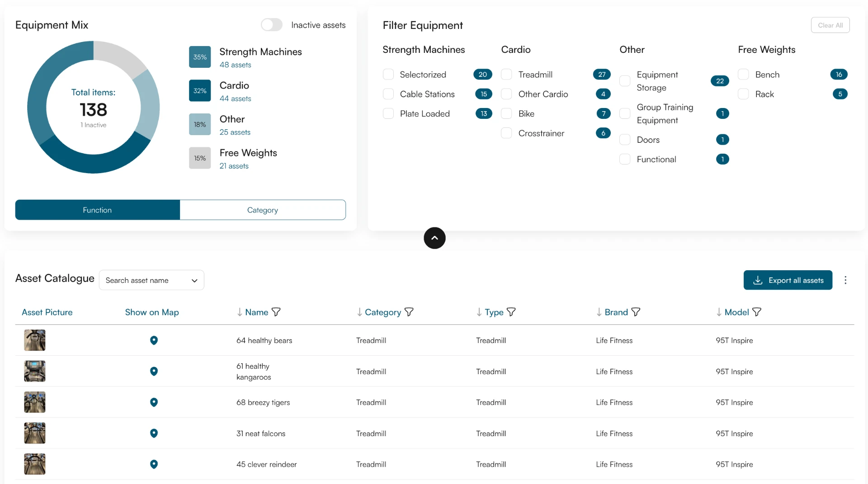
Task: Click map pin for 64 healthy bears
Action: (154, 340)
